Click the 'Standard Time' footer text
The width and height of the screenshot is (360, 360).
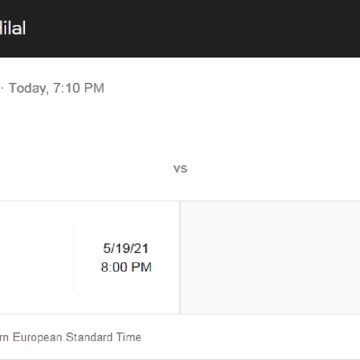(x=103, y=337)
